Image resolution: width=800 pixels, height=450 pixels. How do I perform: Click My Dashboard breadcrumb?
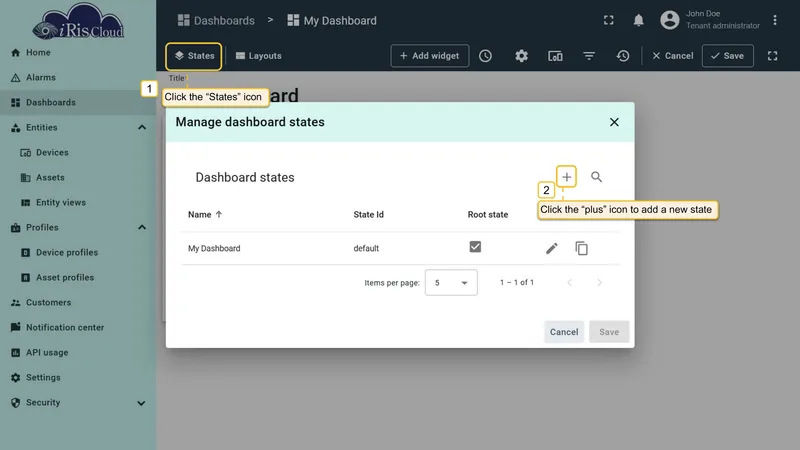(332, 20)
